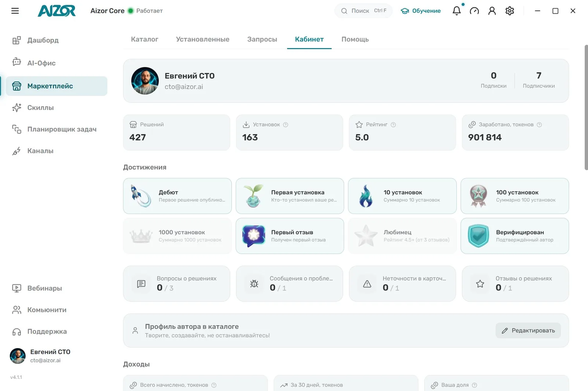Image resolution: width=588 pixels, height=391 pixels.
Task: Click the Первая установка sprout icon
Action: (253, 196)
